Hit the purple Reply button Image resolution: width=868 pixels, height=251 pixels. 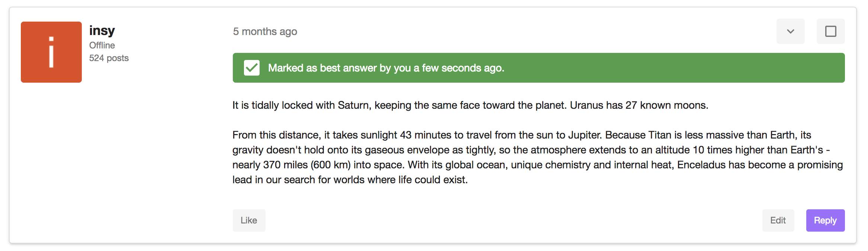825,220
